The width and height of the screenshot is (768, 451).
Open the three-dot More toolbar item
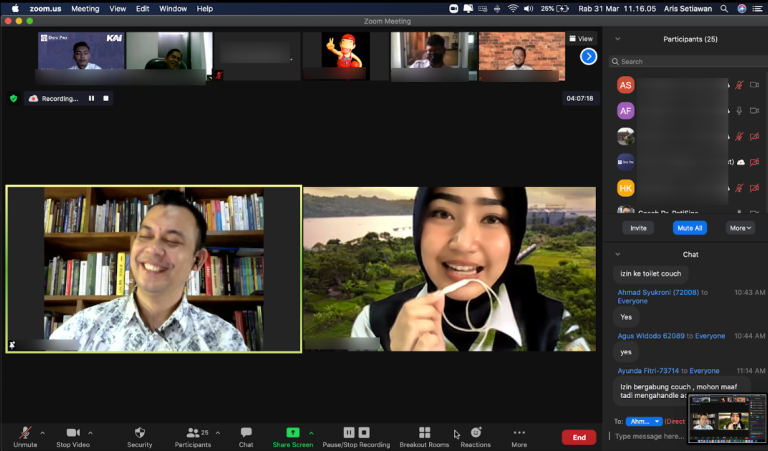pyautogui.click(x=519, y=437)
